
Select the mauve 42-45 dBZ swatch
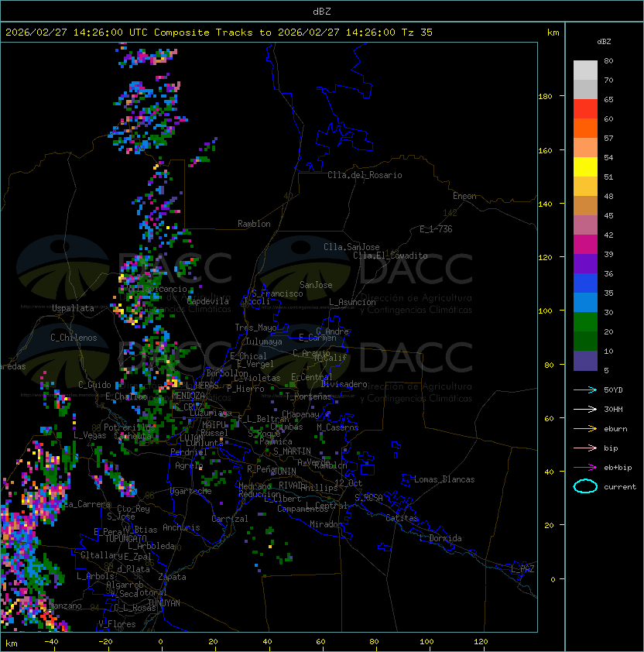pyautogui.click(x=585, y=225)
